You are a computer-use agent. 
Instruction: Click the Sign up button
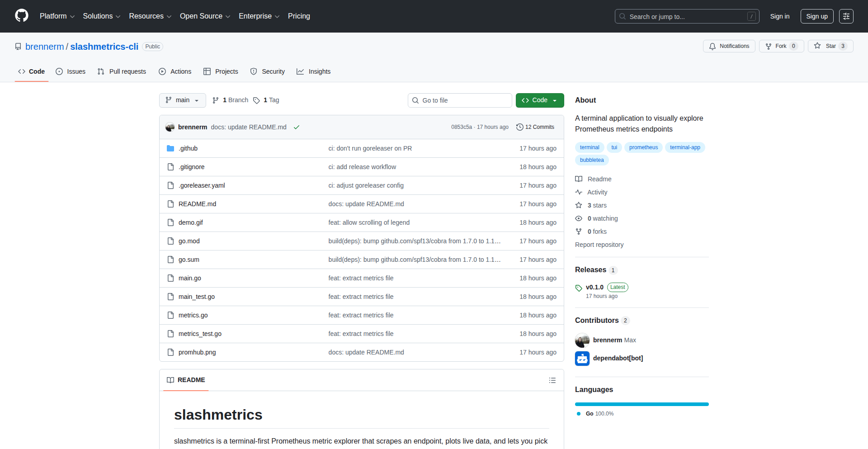816,16
